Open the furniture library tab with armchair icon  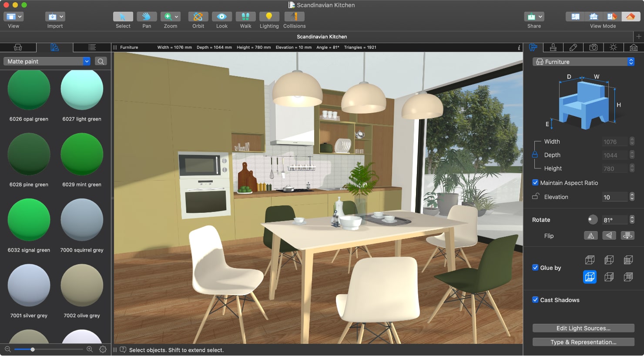coord(18,47)
